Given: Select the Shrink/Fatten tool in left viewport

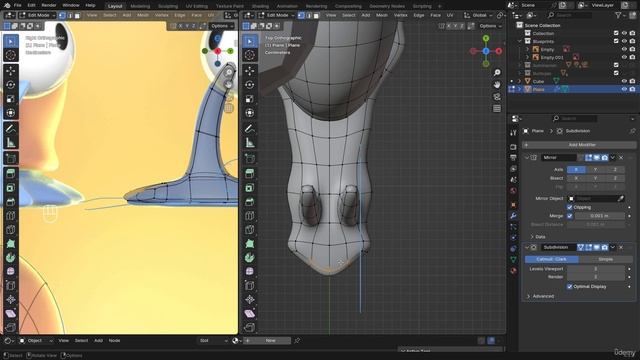Looking at the screenshot, I should point(11,300).
